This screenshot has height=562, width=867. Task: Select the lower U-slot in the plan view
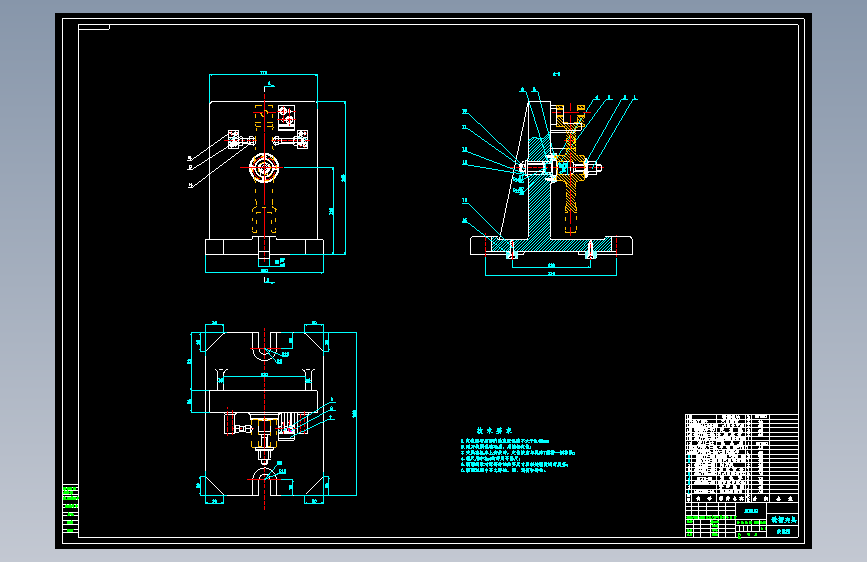coord(264,481)
